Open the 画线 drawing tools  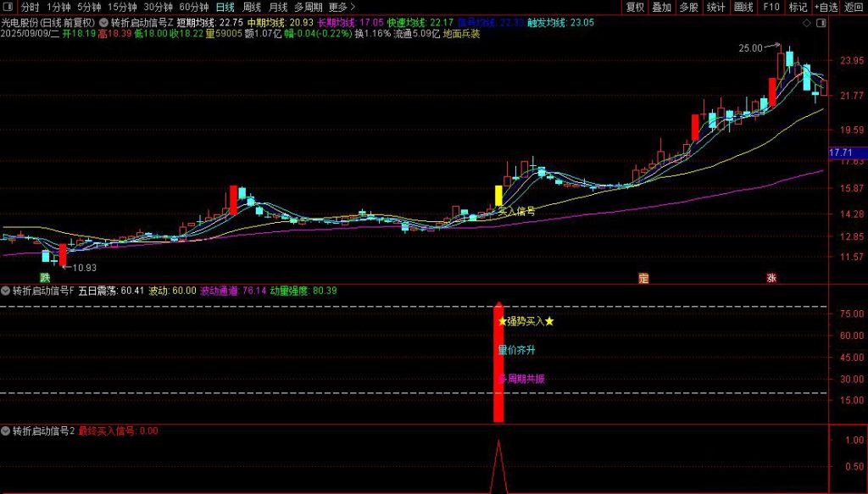(745, 7)
